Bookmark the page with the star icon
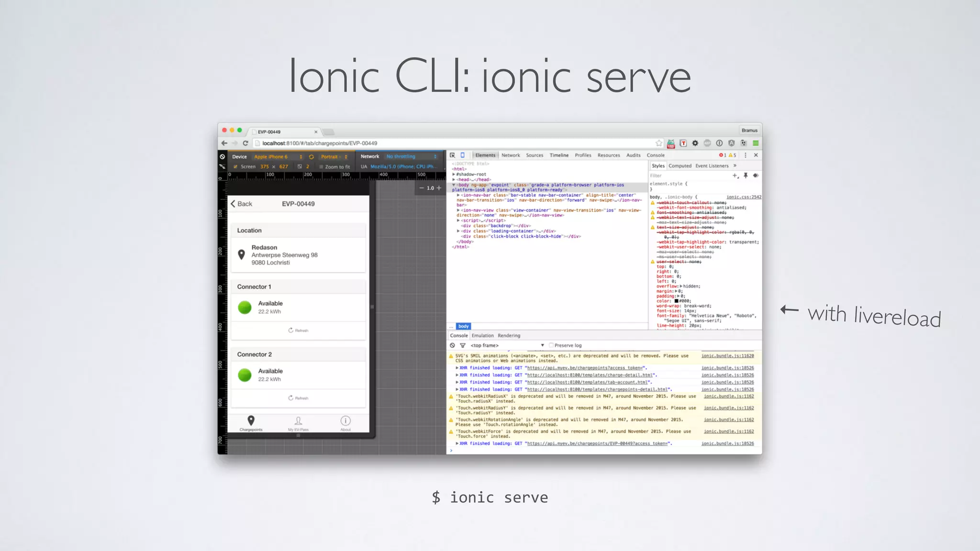The image size is (980, 551). (659, 143)
